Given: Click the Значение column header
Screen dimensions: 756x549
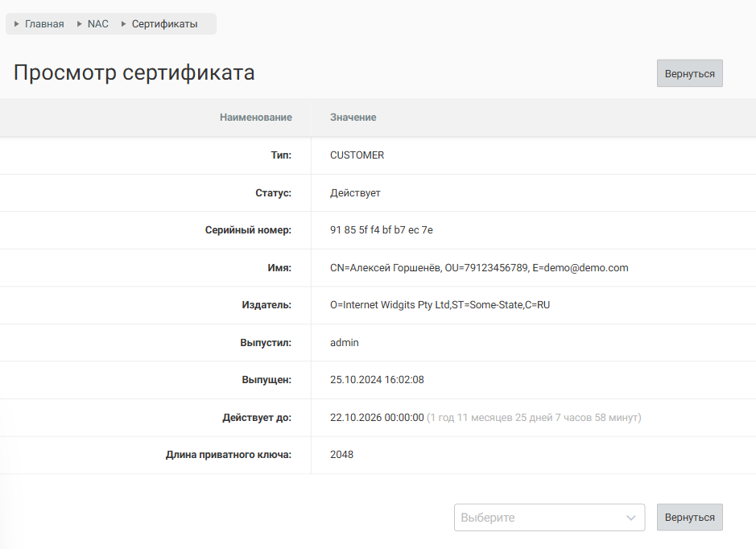Looking at the screenshot, I should point(353,118).
